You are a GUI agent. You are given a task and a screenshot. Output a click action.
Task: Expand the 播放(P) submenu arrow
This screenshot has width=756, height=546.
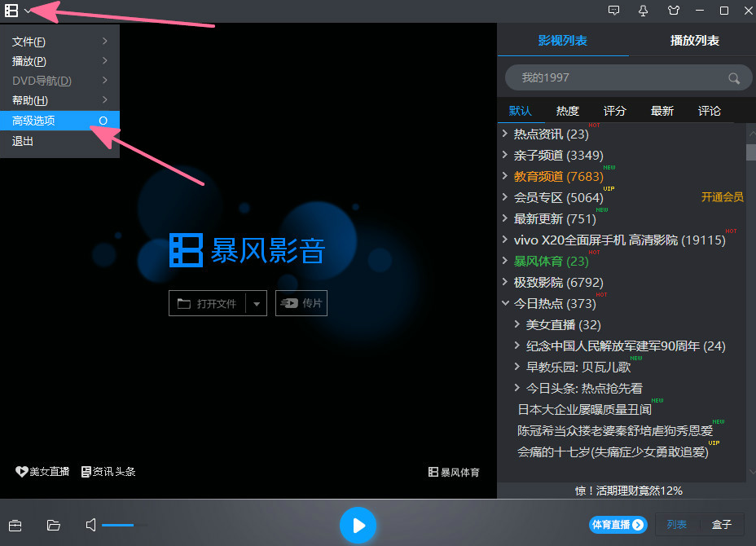click(x=104, y=61)
